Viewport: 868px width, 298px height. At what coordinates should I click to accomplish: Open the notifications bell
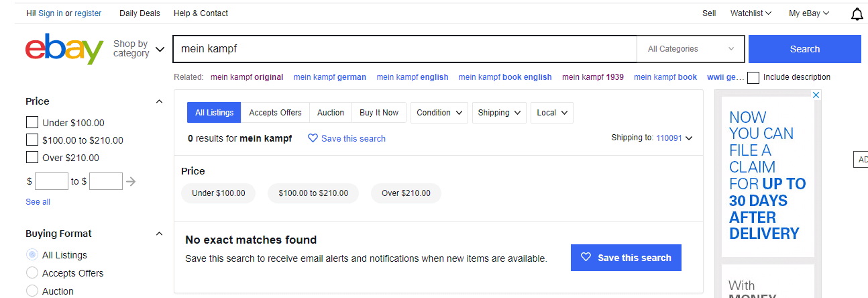click(857, 14)
